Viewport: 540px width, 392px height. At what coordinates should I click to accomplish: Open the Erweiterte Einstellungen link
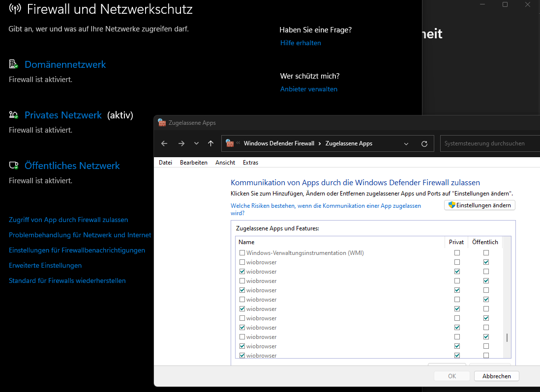coord(45,265)
